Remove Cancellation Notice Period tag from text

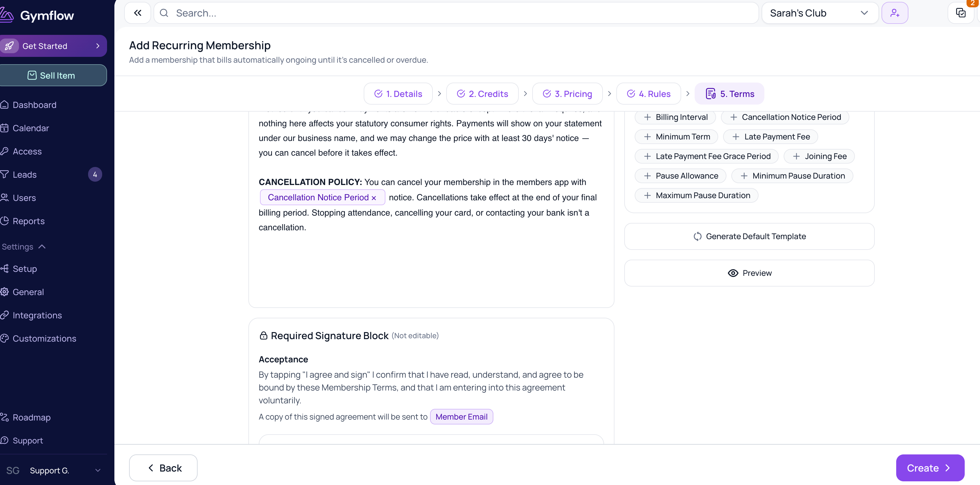pyautogui.click(x=373, y=198)
